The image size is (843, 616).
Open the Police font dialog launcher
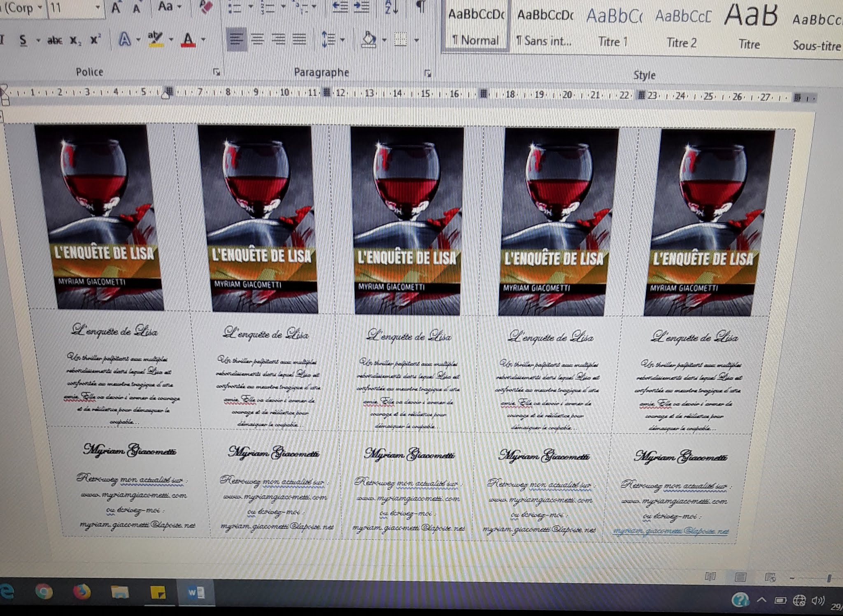click(x=217, y=72)
